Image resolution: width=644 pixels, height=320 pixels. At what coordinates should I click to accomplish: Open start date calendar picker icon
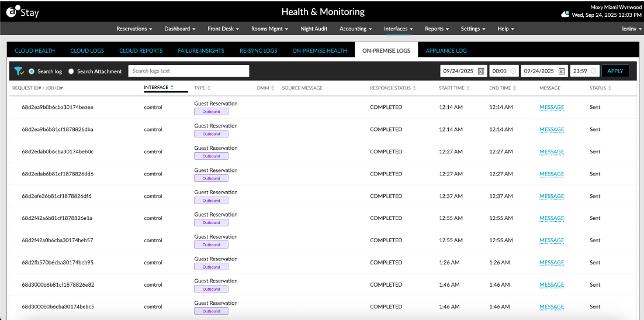coord(481,71)
